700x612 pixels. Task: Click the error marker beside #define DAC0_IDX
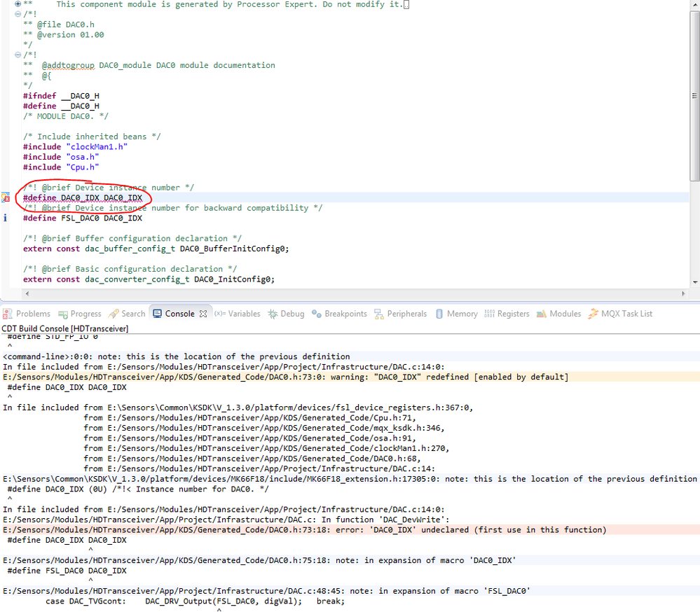click(6, 197)
